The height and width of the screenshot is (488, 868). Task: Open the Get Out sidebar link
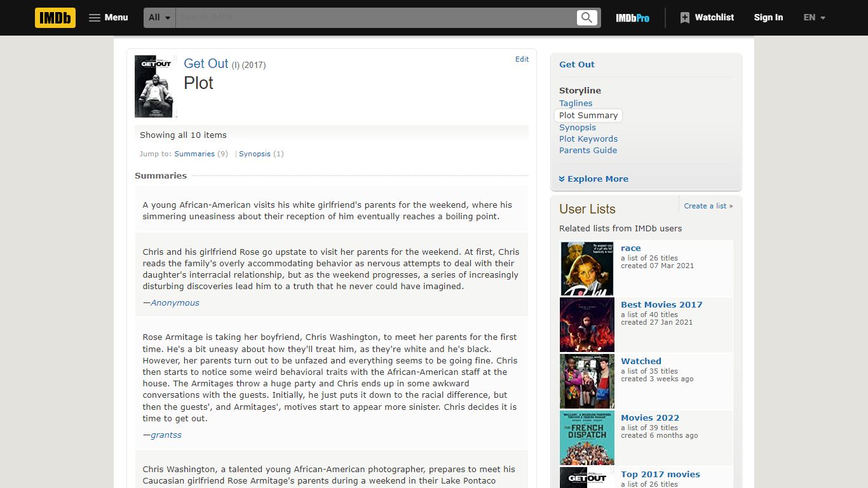pos(577,64)
